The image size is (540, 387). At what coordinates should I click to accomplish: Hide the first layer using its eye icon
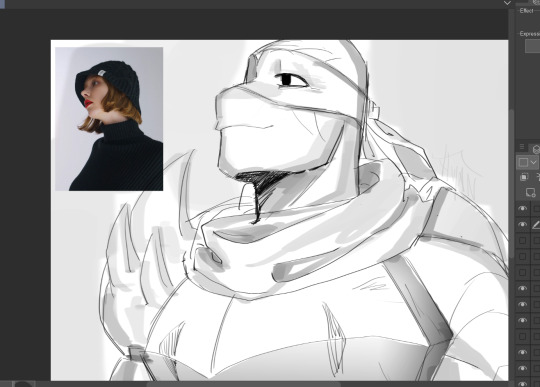[522, 208]
